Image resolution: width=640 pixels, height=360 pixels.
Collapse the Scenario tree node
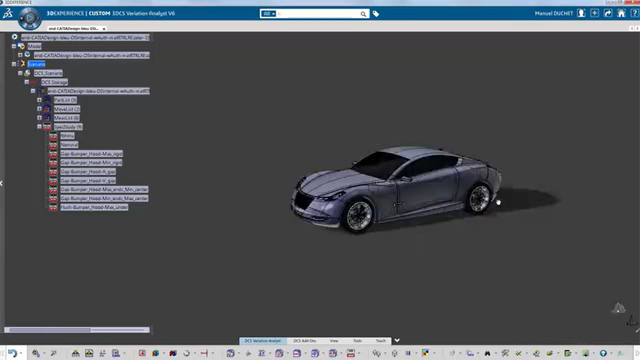point(14,64)
